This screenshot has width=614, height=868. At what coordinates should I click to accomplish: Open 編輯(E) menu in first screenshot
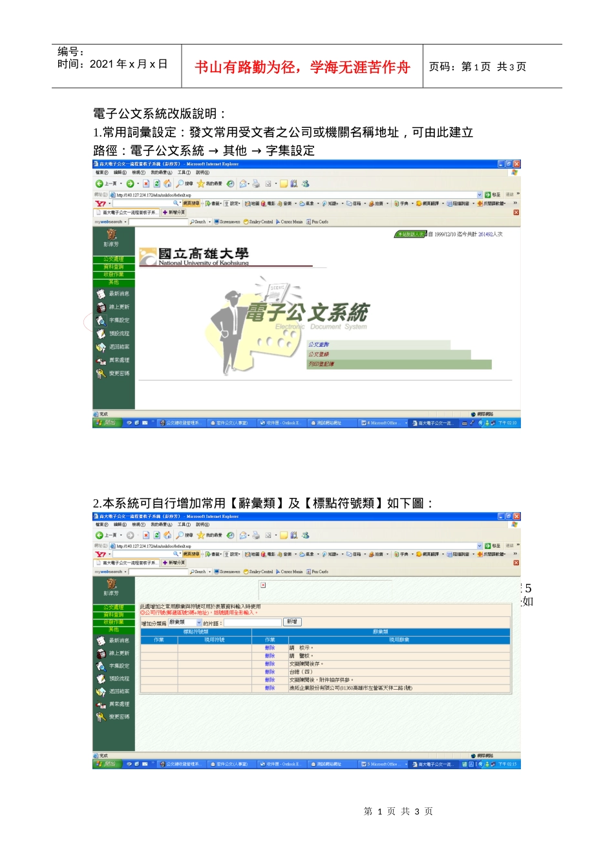click(x=120, y=172)
